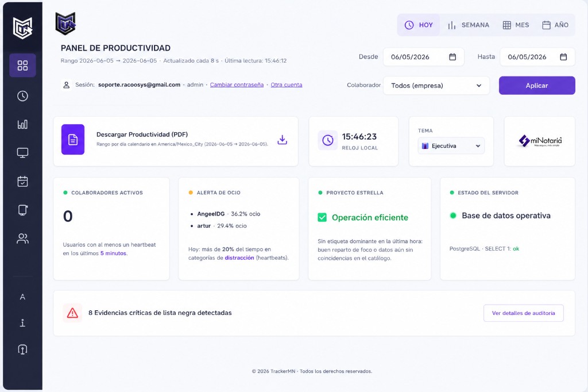This screenshot has width=588, height=392.
Task: Click the AngeeIDG 36.2% ocio entry
Action: [229, 214]
